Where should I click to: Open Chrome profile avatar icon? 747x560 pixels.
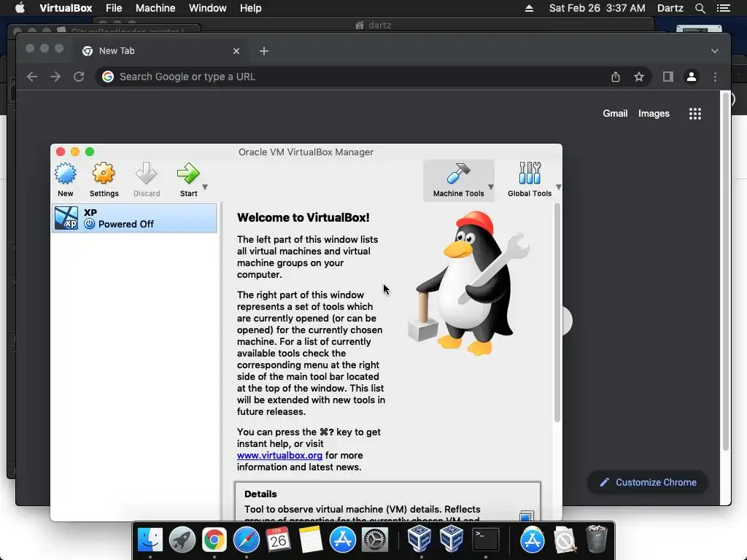click(x=692, y=77)
